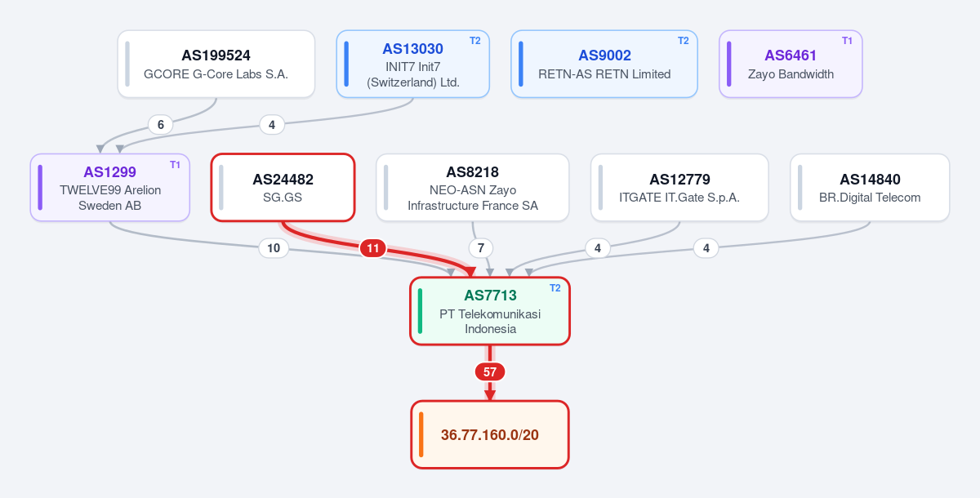Click the AS13030 Init7 node
The image size is (980, 498).
point(413,64)
